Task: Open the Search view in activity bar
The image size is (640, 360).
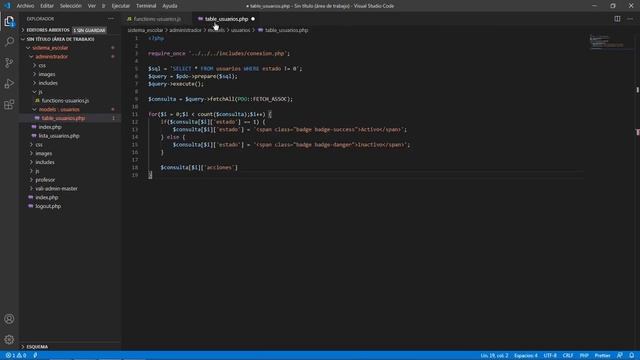Action: point(9,42)
